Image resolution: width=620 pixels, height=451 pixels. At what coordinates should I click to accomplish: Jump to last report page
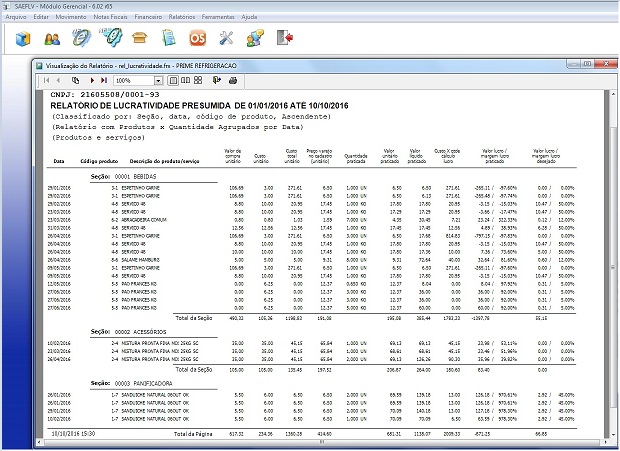[x=103, y=79]
